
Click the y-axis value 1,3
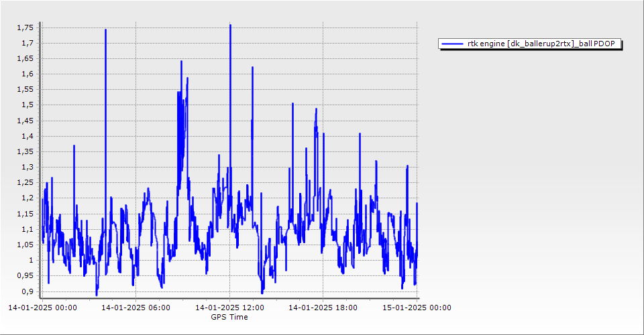point(28,167)
